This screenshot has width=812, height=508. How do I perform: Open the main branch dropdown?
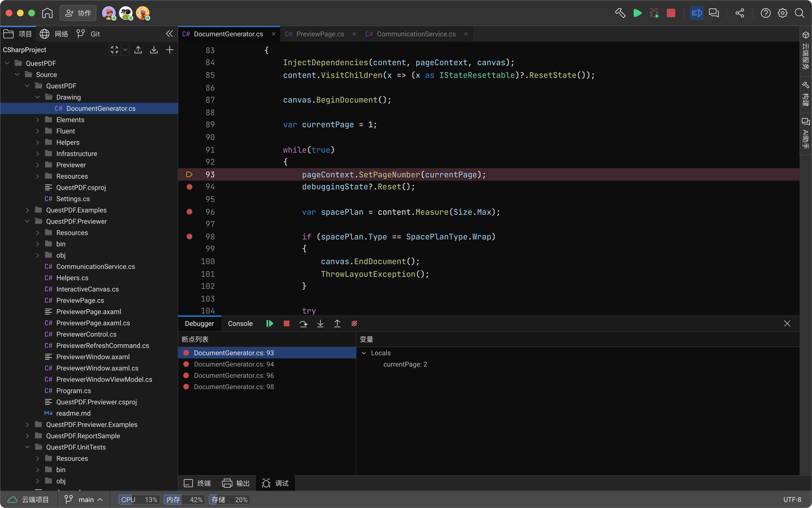tap(84, 500)
